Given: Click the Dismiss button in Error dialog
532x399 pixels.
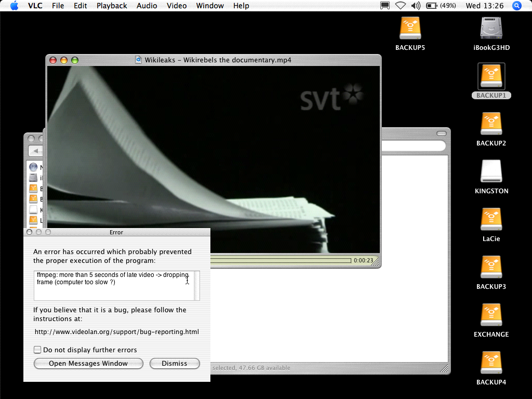Looking at the screenshot, I should coord(175,363).
